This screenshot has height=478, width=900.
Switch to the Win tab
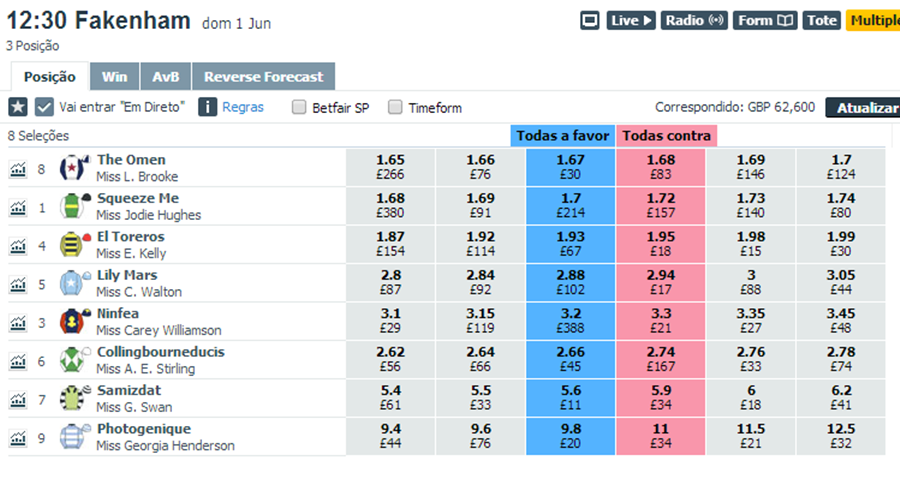(114, 76)
